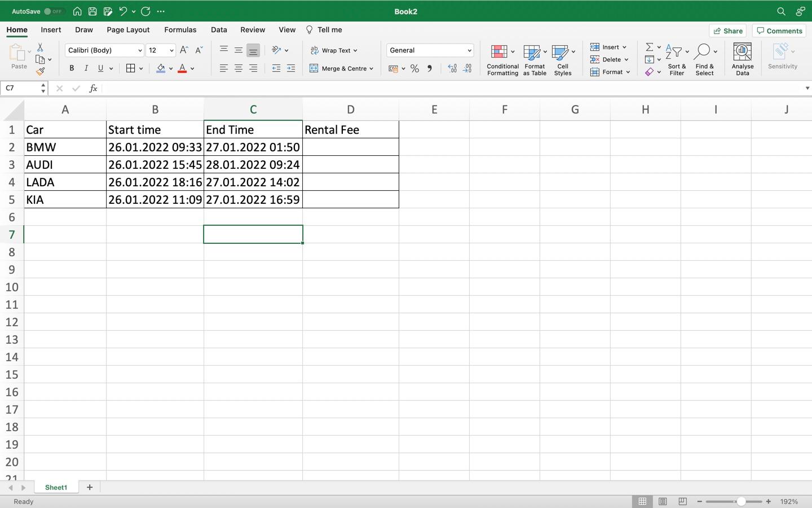Open the number format General dropdown

[x=469, y=50]
